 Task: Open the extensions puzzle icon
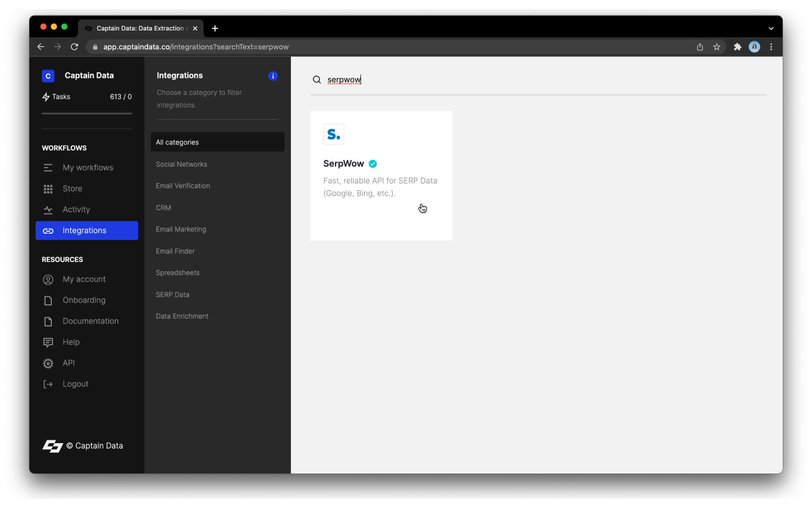pos(738,47)
